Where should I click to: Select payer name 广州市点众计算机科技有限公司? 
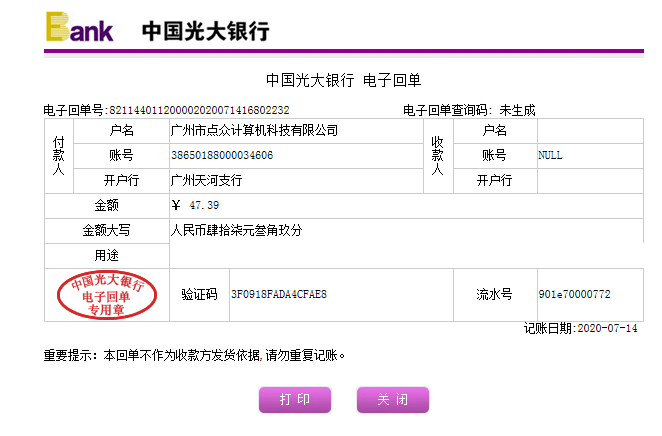point(255,131)
